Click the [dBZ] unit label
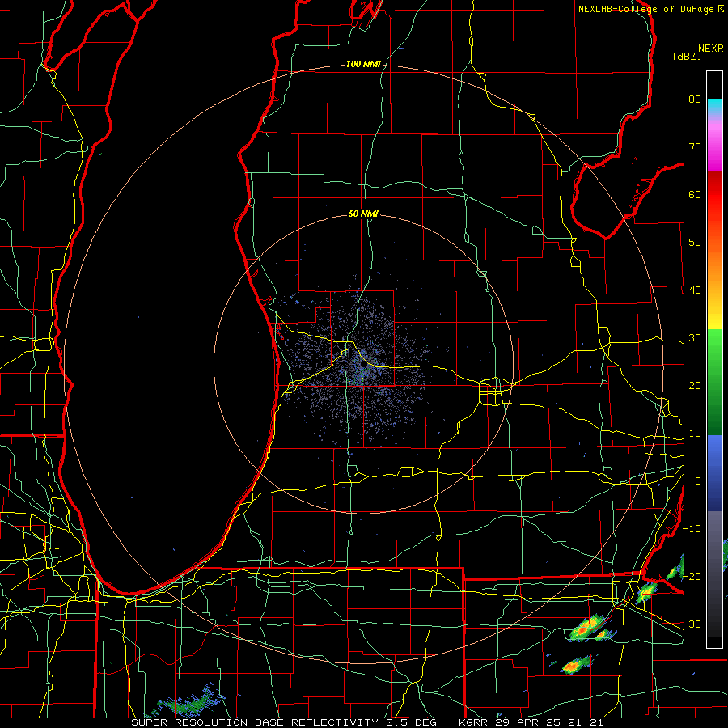Screen dimensions: 728x728 coord(687,56)
